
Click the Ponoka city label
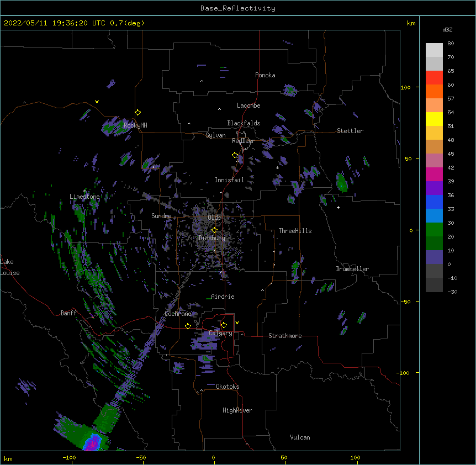(265, 75)
